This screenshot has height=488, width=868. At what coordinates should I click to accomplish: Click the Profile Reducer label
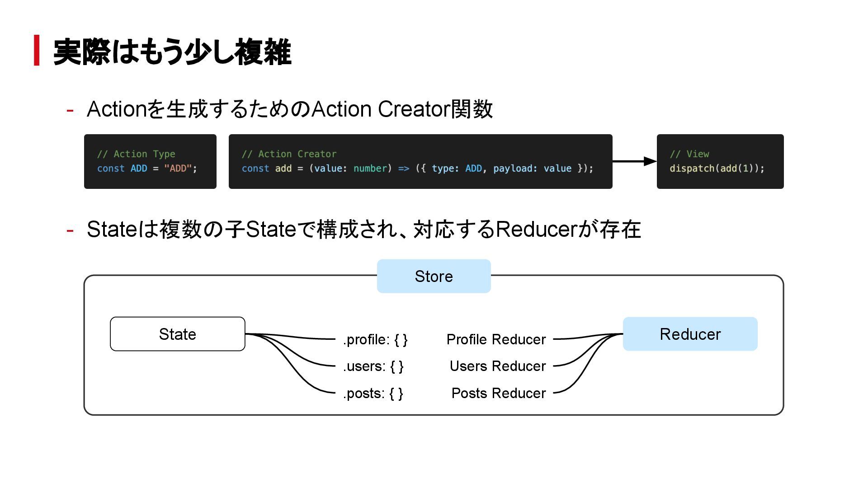pos(496,339)
